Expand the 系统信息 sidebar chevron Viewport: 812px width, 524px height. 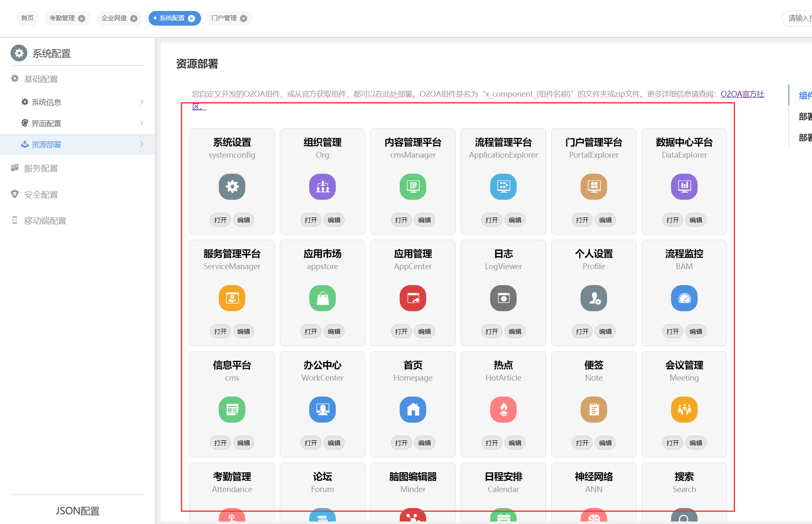pos(141,102)
